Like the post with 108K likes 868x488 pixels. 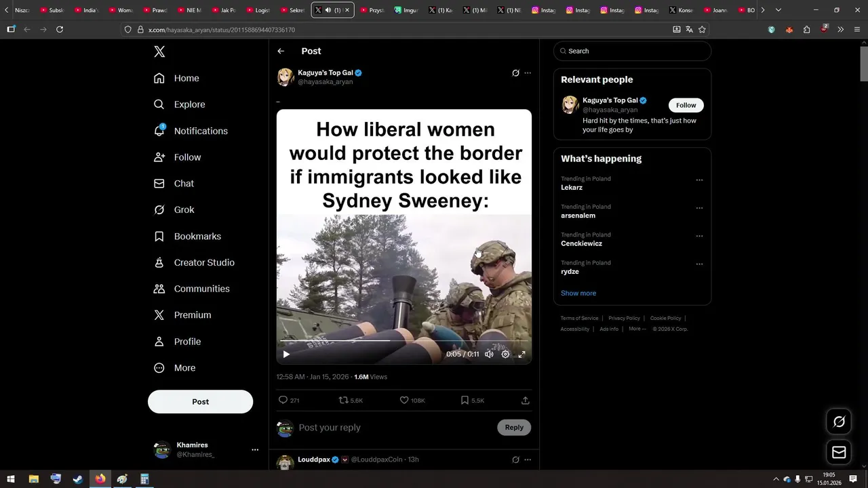pos(404,400)
